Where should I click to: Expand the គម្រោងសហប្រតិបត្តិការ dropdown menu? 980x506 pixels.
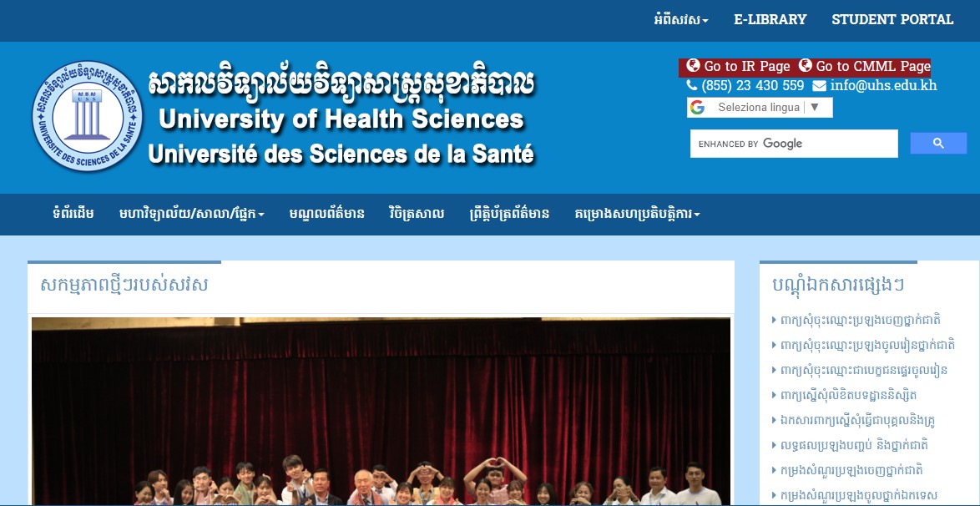click(637, 214)
